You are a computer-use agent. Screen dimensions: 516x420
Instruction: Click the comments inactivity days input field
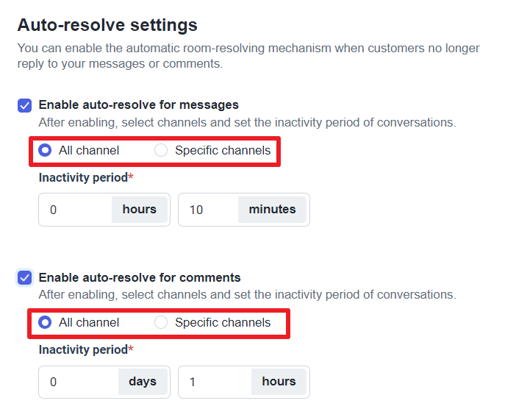click(78, 382)
